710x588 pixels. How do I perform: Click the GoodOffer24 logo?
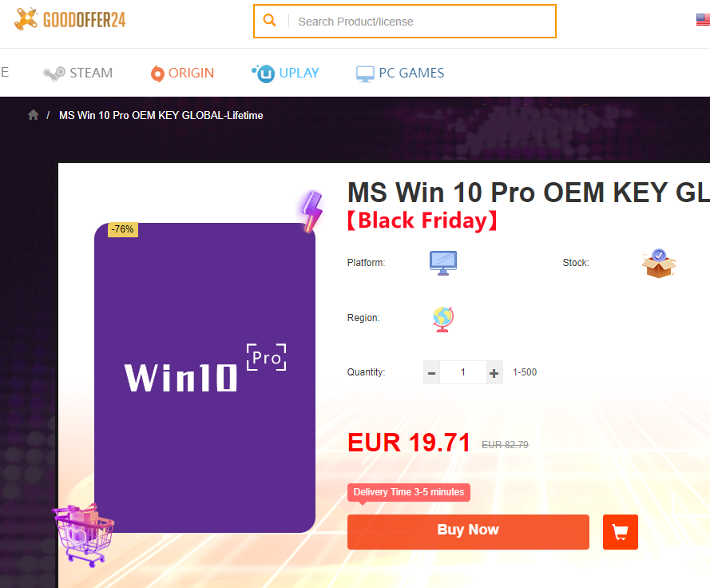70,19
